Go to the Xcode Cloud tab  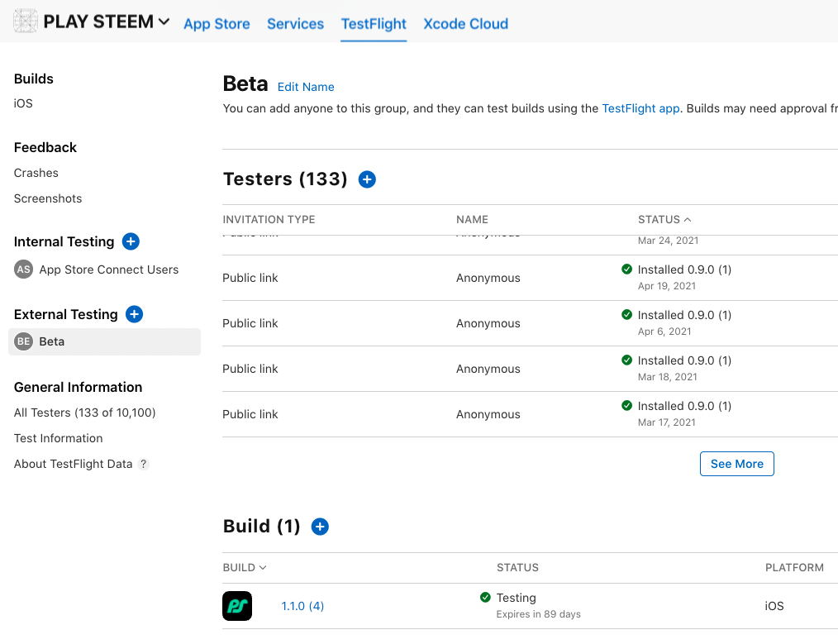(465, 24)
